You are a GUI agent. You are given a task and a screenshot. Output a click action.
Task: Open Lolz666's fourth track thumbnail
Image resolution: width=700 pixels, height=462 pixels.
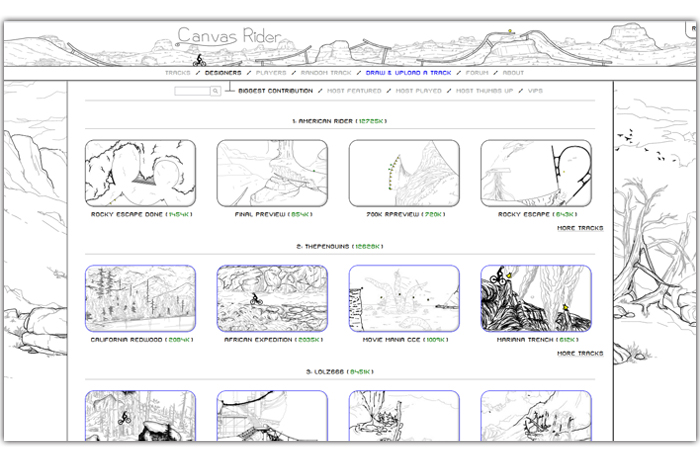[x=536, y=416]
